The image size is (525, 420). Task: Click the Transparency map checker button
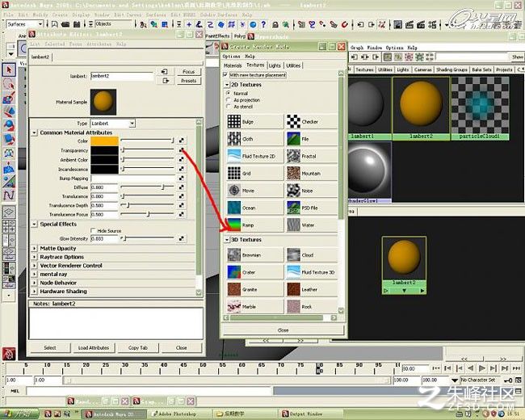(x=181, y=150)
